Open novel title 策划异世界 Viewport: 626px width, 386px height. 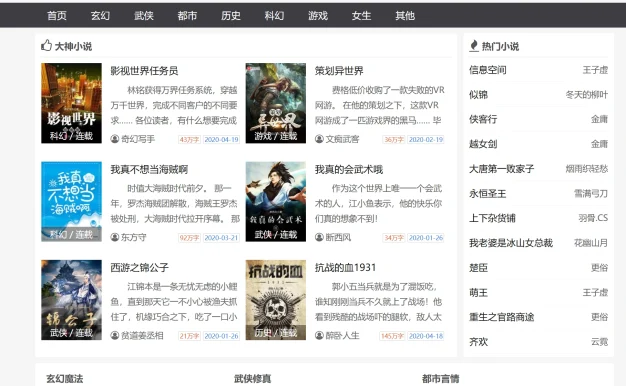click(x=339, y=71)
